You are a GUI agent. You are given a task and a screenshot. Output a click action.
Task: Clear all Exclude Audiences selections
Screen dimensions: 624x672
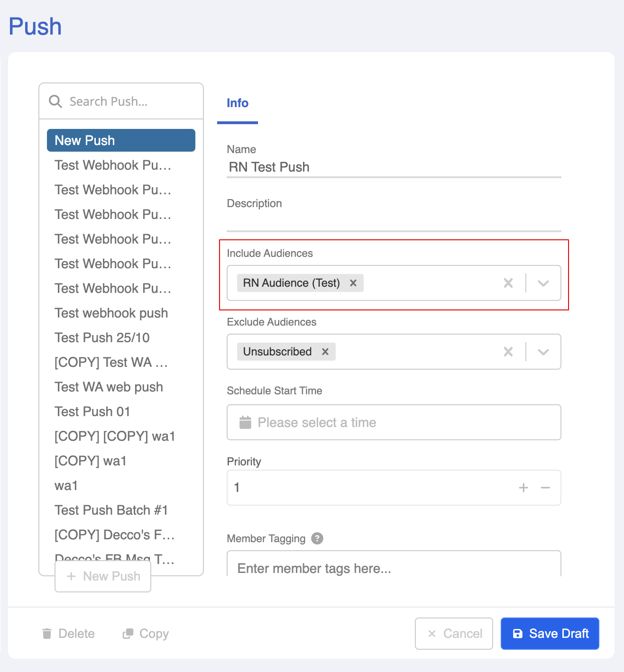508,352
